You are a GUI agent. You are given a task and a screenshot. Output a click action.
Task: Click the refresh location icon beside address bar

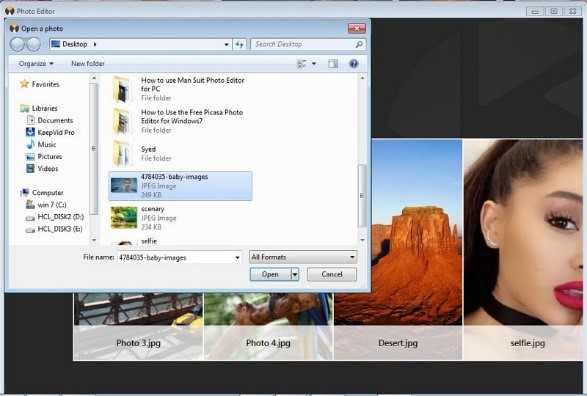(240, 45)
